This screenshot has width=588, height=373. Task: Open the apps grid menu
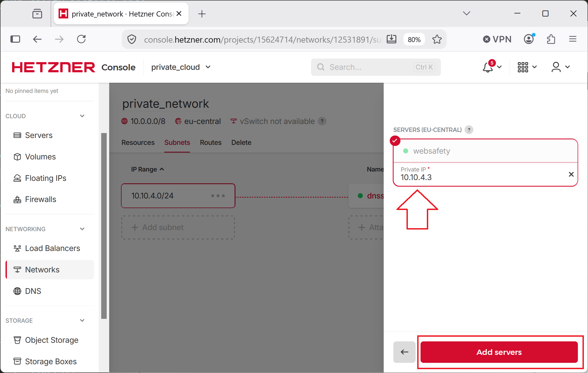tap(527, 67)
